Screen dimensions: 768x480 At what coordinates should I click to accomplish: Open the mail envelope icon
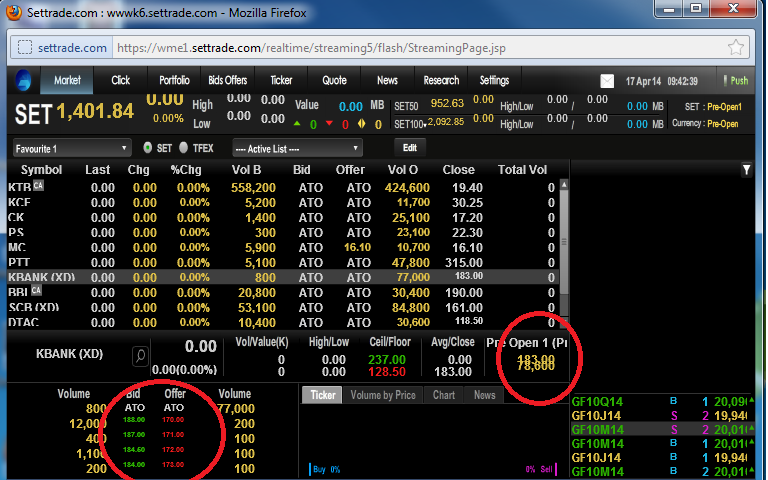point(607,81)
